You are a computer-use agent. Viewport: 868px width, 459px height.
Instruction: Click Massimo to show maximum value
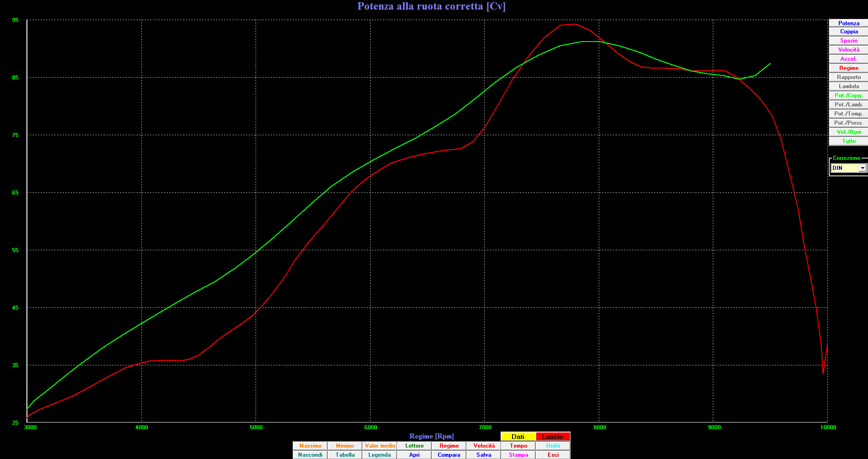coord(310,446)
